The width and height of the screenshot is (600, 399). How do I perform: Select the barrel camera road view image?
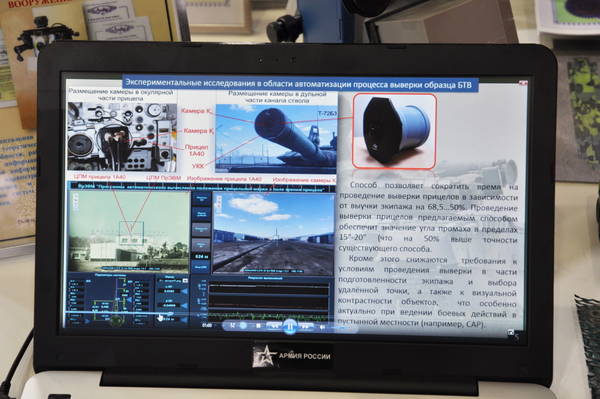click(273, 233)
